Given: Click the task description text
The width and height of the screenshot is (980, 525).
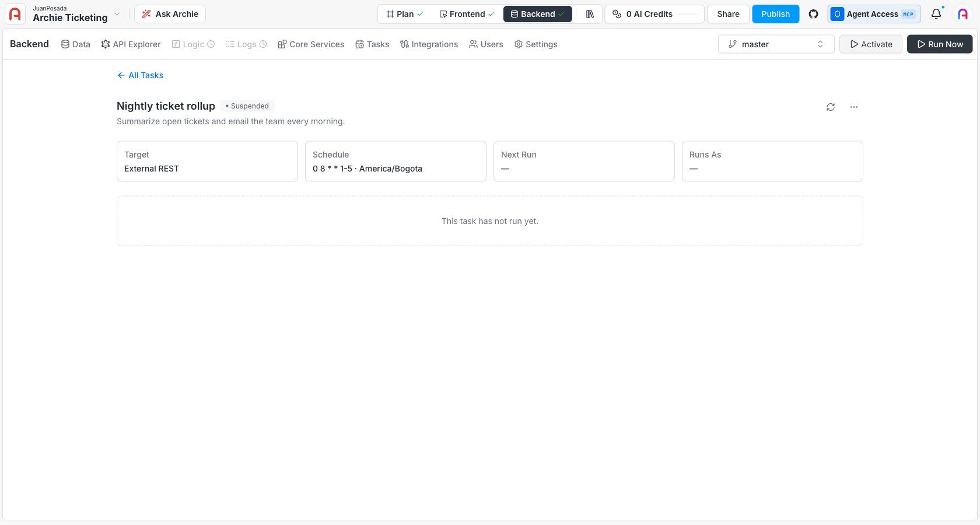Looking at the screenshot, I should 231,121.
